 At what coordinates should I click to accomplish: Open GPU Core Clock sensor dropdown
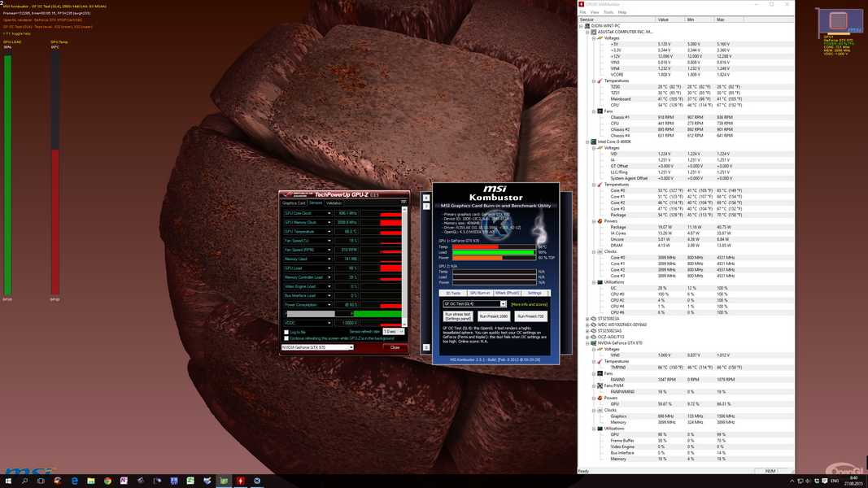pyautogui.click(x=329, y=213)
